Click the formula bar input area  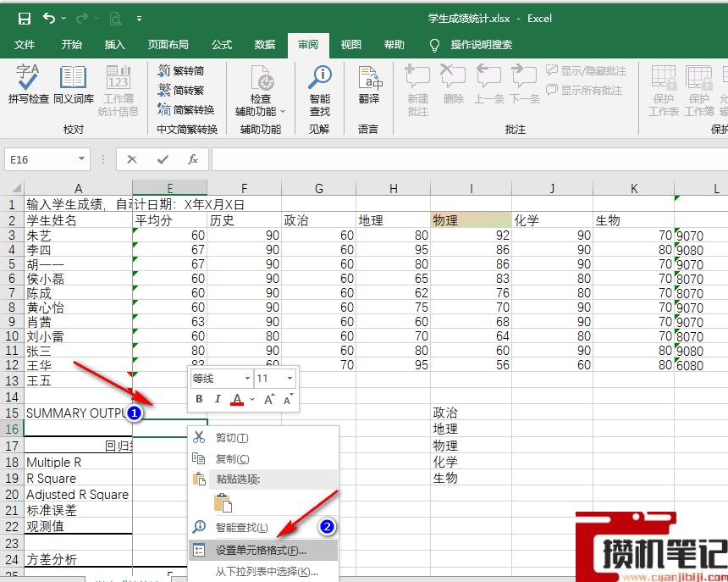point(470,160)
